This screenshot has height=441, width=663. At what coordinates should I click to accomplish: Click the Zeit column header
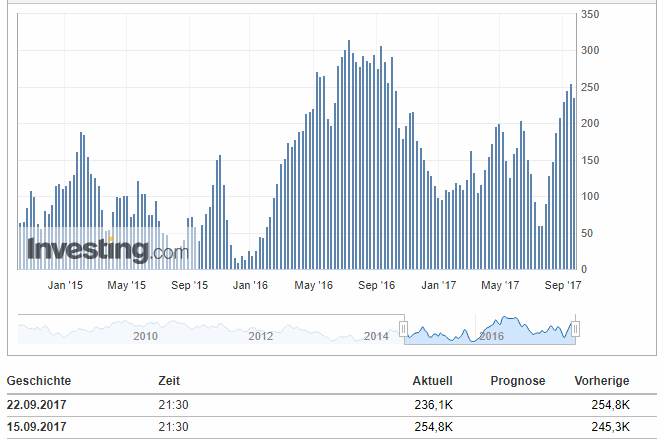[x=169, y=381]
